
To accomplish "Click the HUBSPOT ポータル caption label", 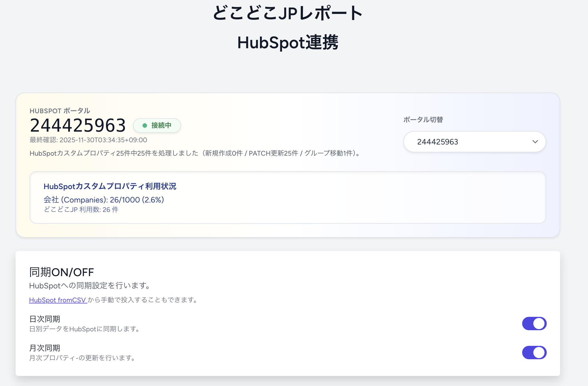I will click(60, 111).
